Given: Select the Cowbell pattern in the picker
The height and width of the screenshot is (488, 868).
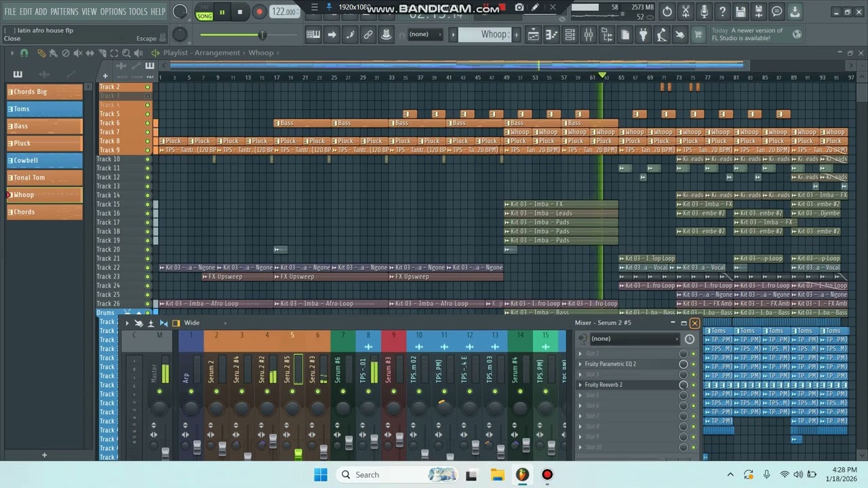Looking at the screenshot, I should tap(44, 161).
